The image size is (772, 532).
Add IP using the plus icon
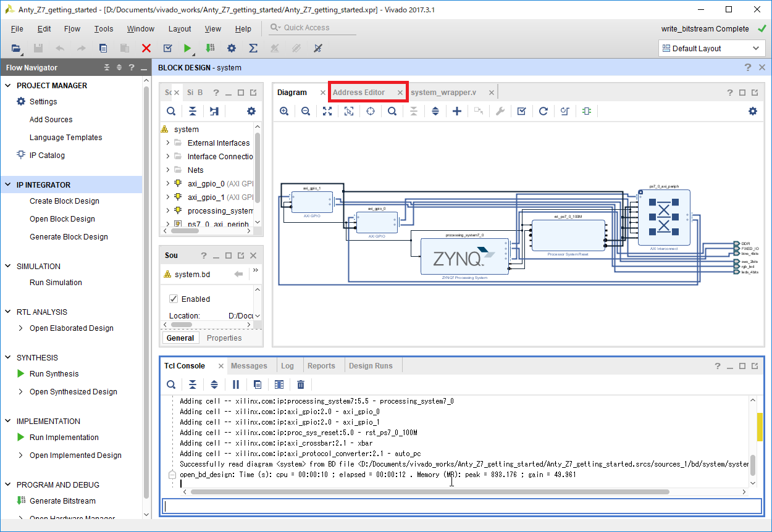[457, 111]
